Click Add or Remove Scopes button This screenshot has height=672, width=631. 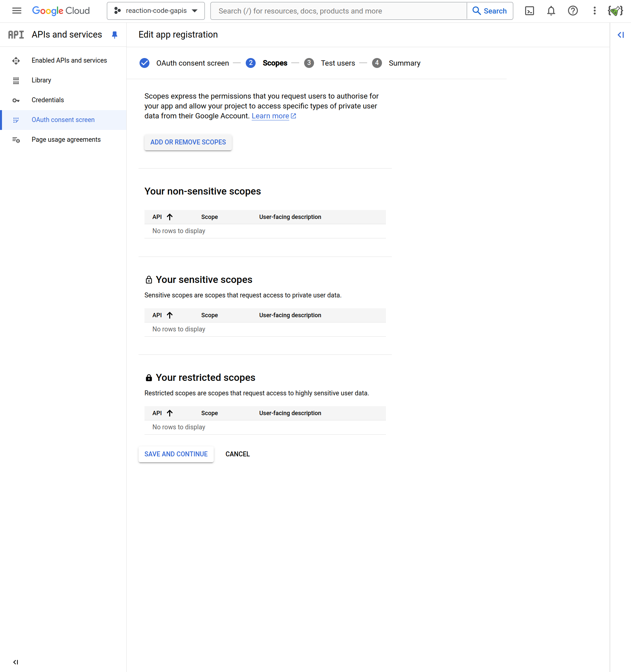pyautogui.click(x=188, y=142)
